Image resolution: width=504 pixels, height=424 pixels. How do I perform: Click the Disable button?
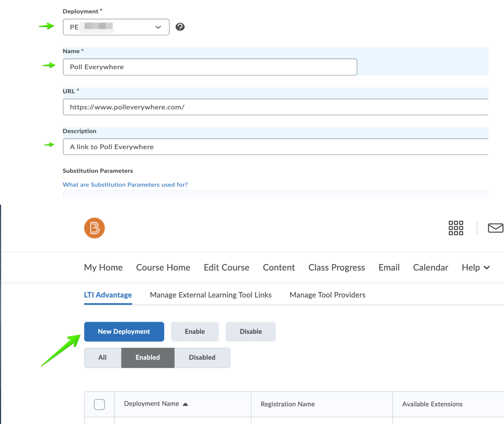point(251,332)
